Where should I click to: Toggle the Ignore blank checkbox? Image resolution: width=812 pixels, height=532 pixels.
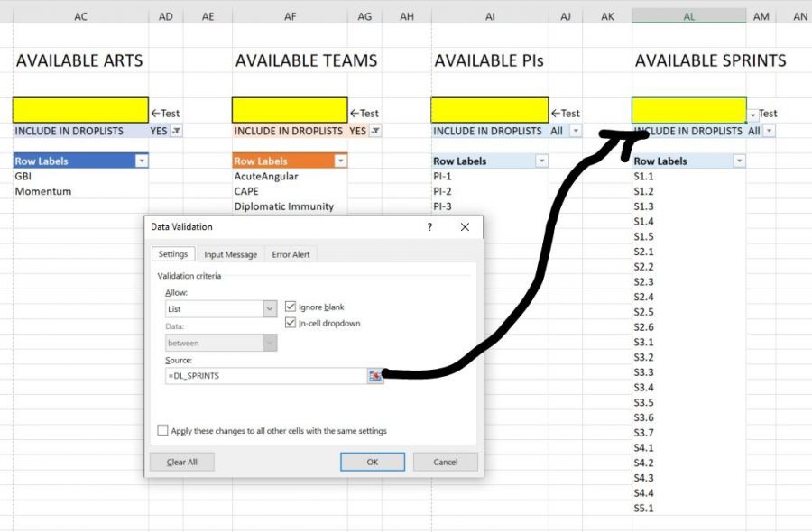click(x=290, y=307)
